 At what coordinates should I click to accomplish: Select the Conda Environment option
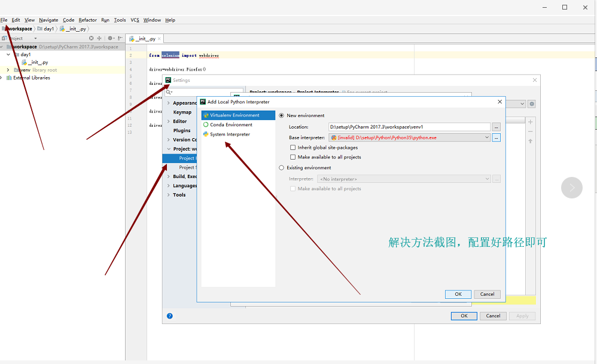pyautogui.click(x=231, y=125)
